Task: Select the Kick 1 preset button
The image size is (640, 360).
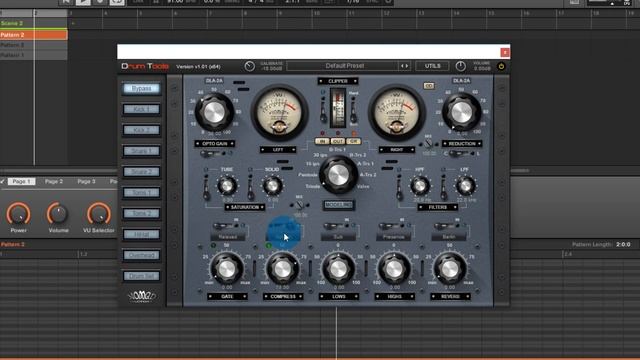Action: tap(141, 109)
